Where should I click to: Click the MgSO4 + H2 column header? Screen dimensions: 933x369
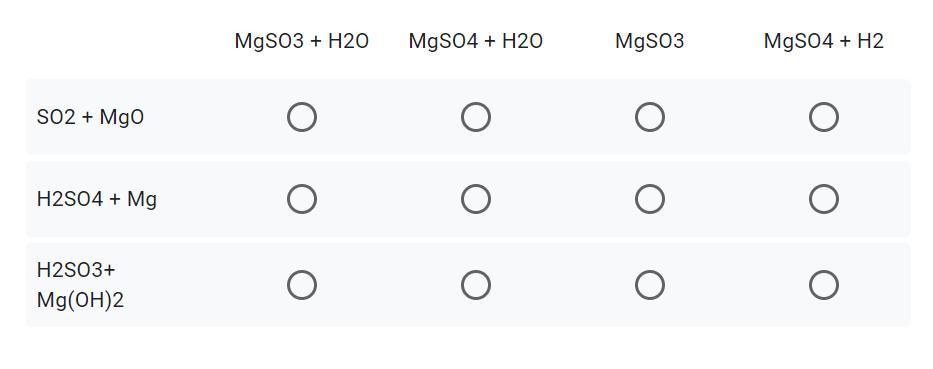tap(824, 41)
